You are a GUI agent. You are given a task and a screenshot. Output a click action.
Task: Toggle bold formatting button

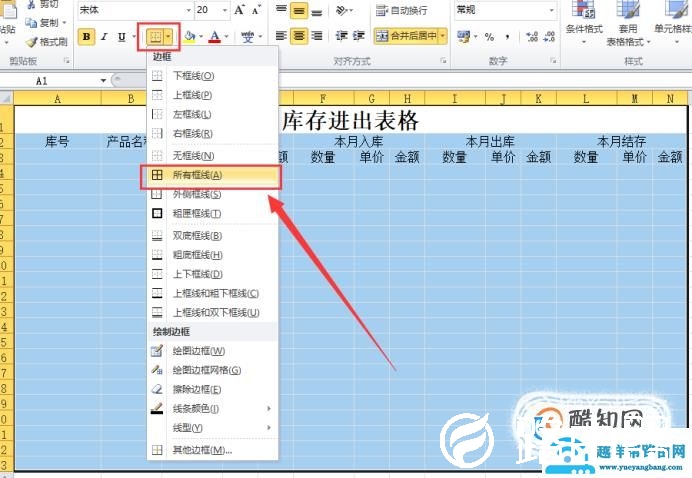tap(86, 37)
